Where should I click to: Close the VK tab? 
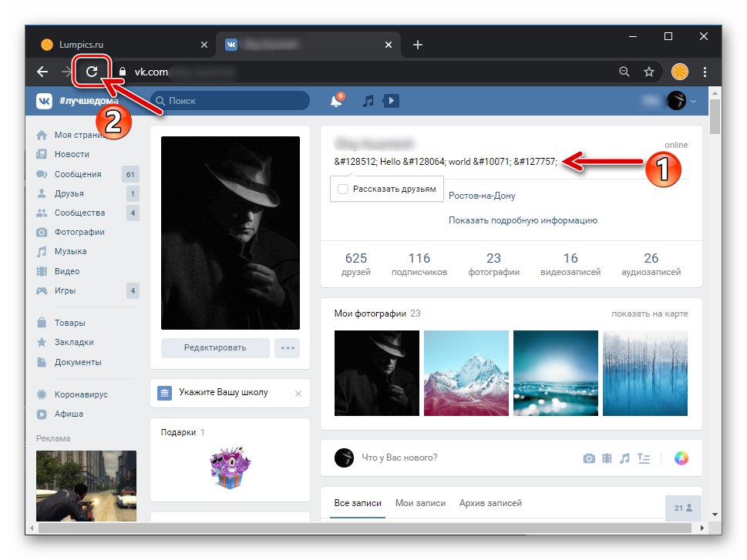[389, 45]
